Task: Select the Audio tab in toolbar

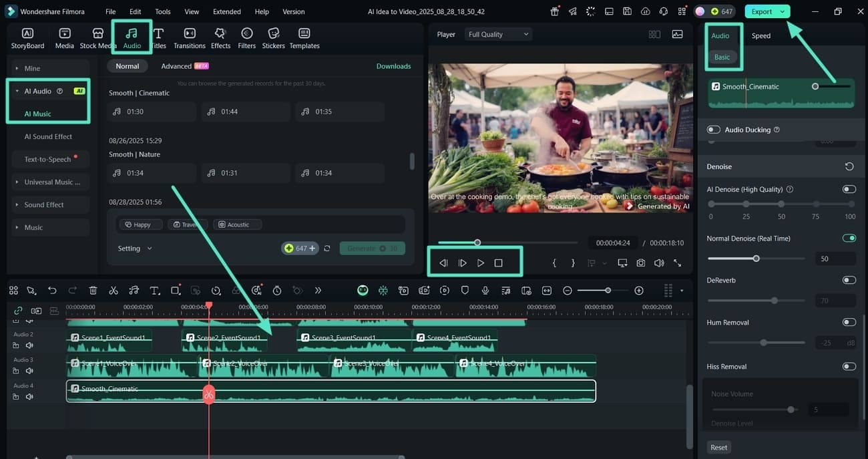Action: pos(132,39)
